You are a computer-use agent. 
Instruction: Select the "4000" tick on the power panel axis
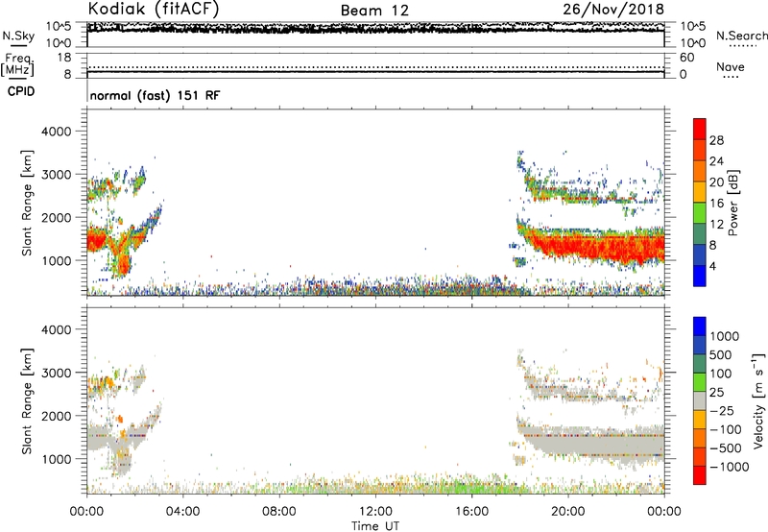tap(56, 132)
